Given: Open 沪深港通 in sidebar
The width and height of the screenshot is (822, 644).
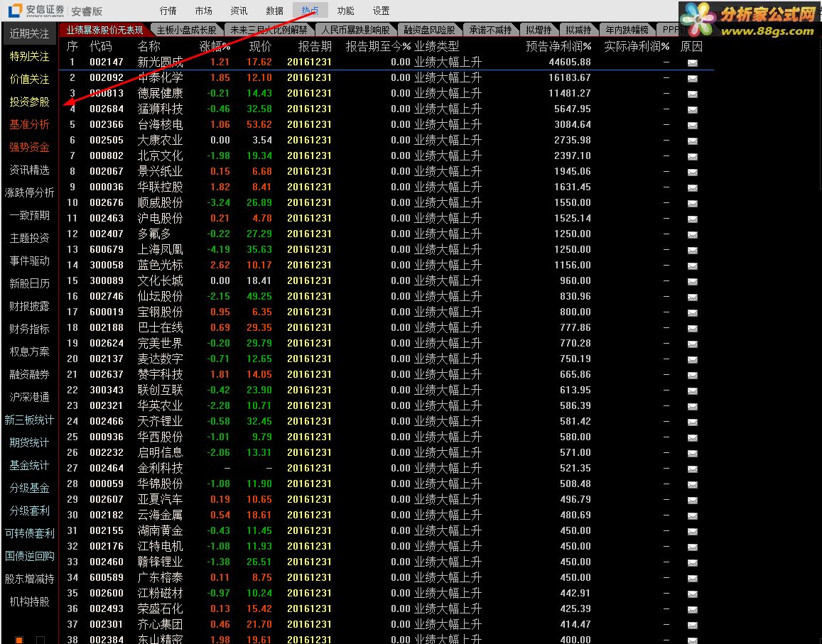Looking at the screenshot, I should pyautogui.click(x=29, y=397).
